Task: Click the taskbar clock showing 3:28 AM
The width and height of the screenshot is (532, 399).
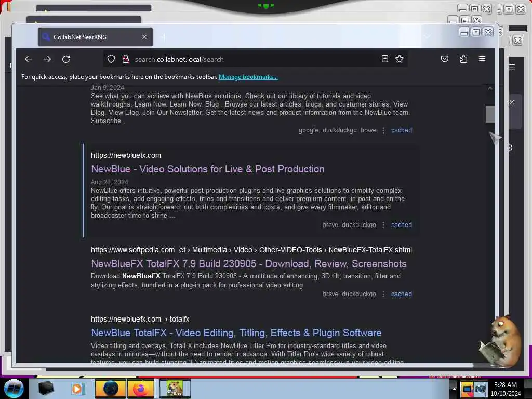Action: click(506, 389)
